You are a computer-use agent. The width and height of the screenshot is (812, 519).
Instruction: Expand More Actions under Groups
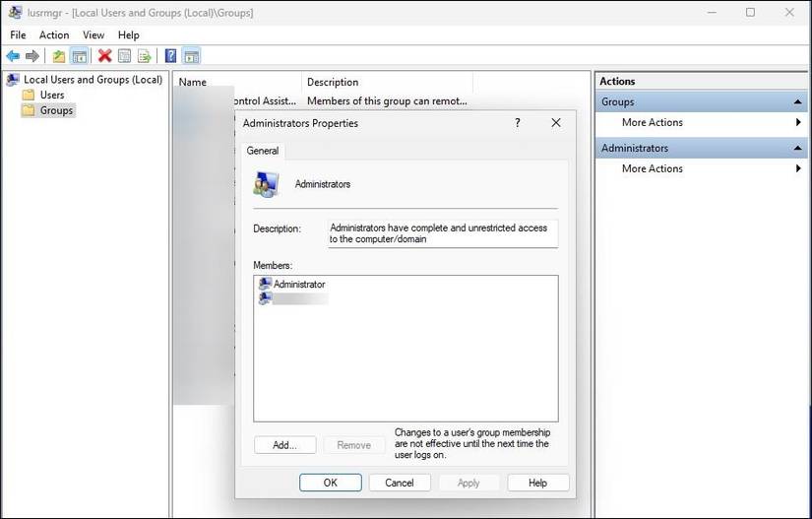(x=652, y=122)
